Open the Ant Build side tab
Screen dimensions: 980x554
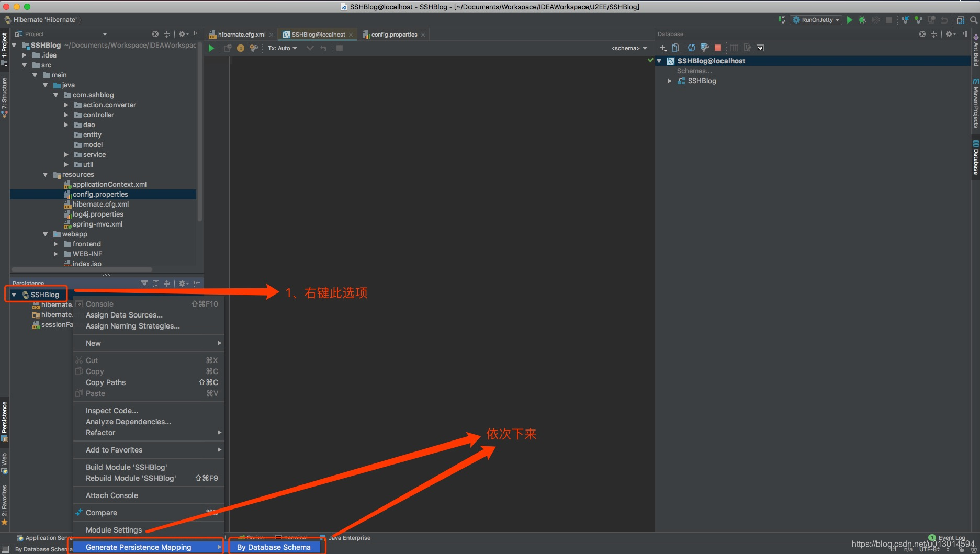976,51
